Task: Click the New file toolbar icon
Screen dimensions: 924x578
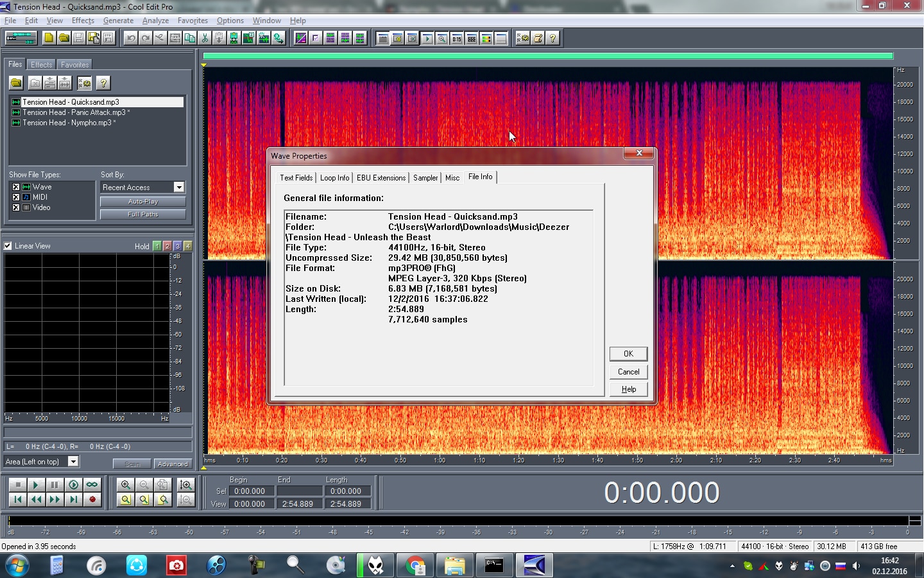Action: (49, 38)
